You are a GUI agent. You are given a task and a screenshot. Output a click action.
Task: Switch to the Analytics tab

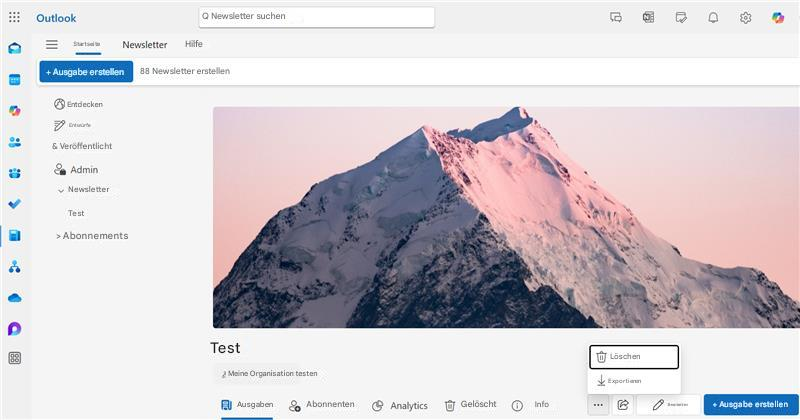coord(400,406)
